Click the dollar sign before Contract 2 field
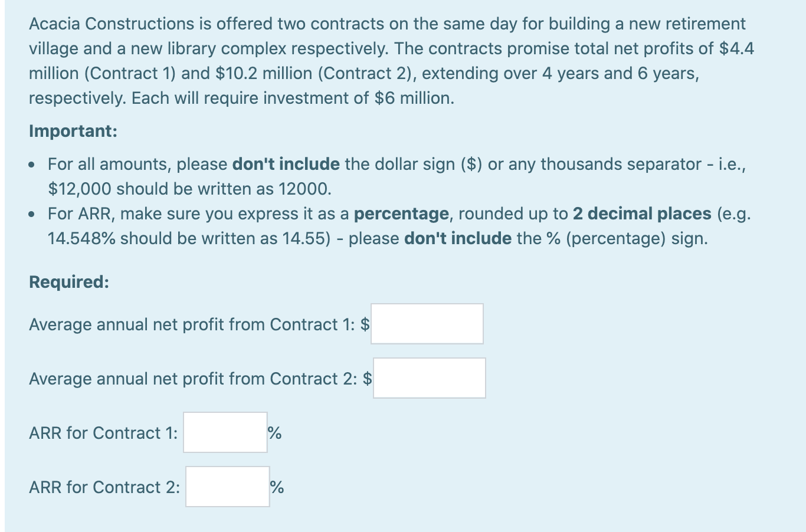 (x=368, y=378)
